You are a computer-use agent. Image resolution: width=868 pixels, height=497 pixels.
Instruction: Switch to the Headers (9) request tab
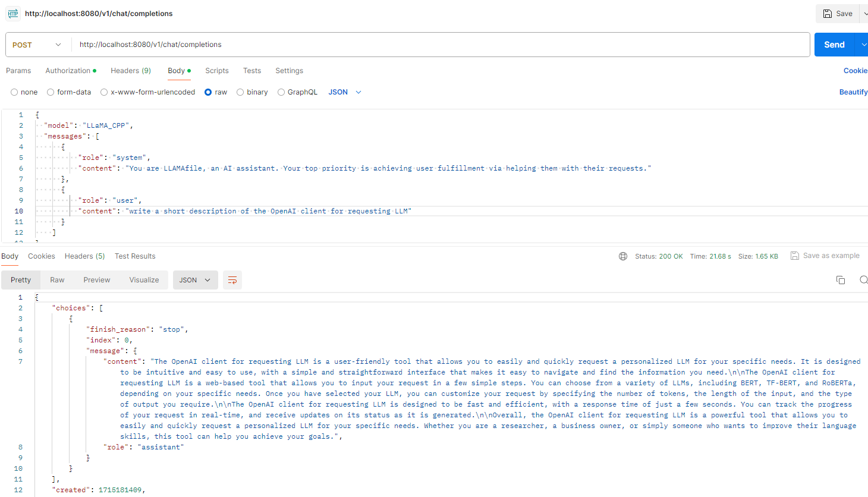click(x=131, y=71)
